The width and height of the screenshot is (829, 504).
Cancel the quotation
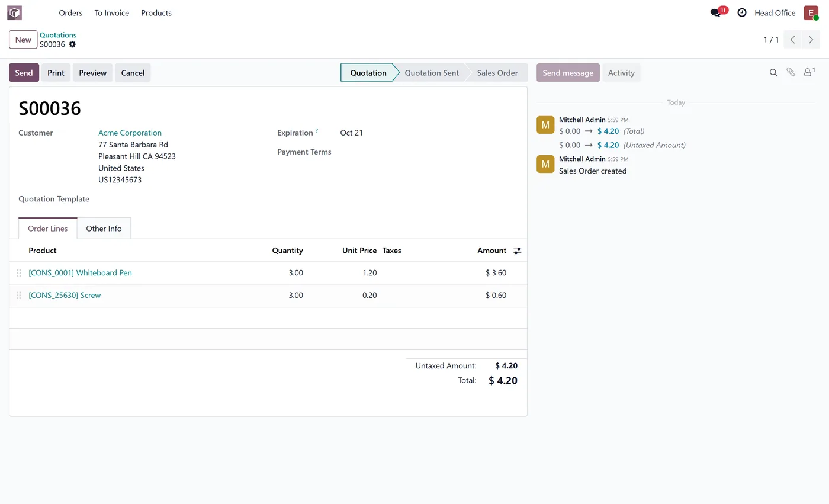pyautogui.click(x=133, y=72)
